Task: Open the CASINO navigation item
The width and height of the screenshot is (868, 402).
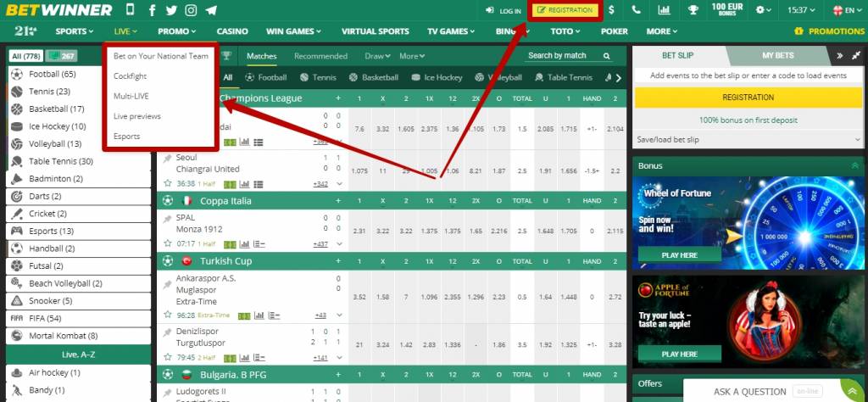Action: pyautogui.click(x=232, y=31)
